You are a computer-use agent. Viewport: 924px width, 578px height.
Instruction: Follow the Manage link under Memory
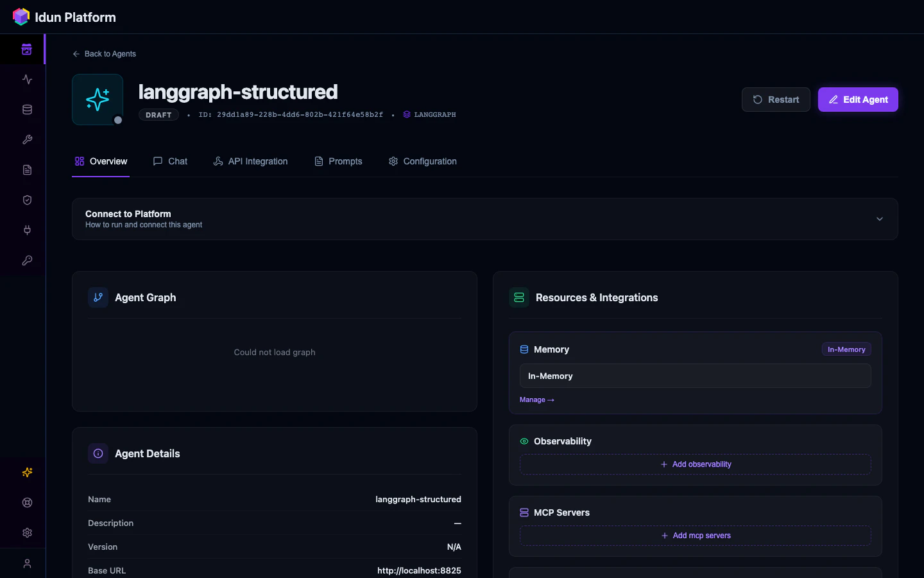(536, 399)
